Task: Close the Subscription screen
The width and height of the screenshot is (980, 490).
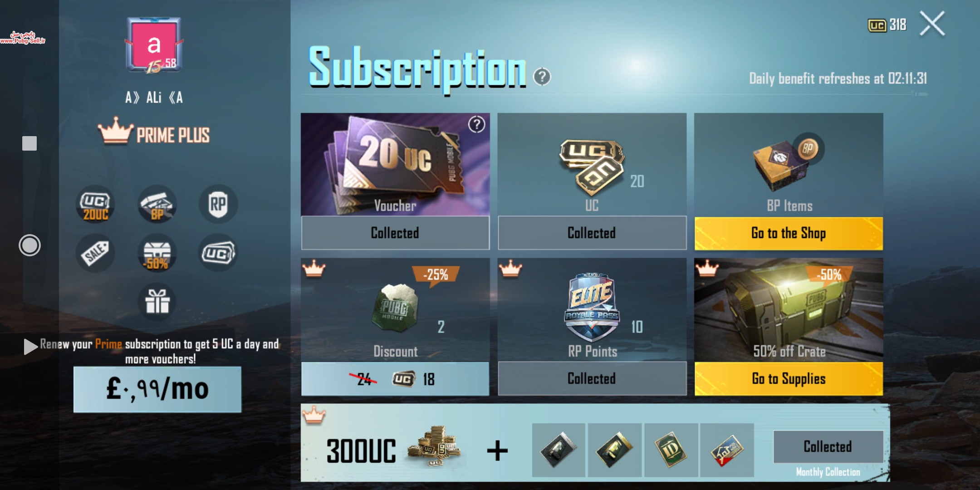Action: tap(932, 24)
